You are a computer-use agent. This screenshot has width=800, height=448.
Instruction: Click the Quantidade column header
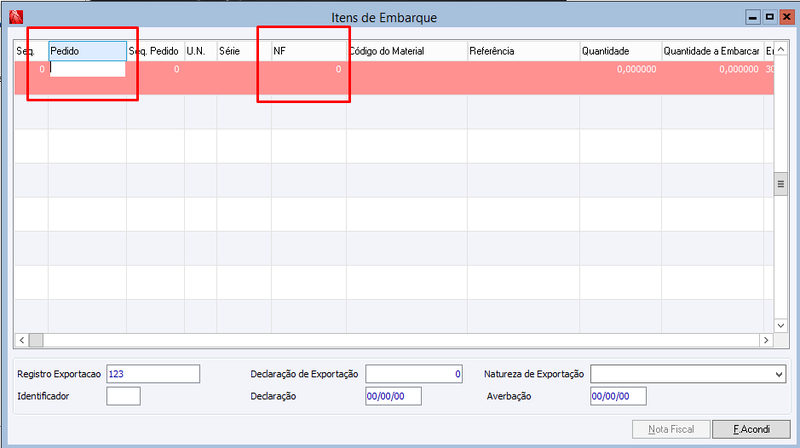621,51
